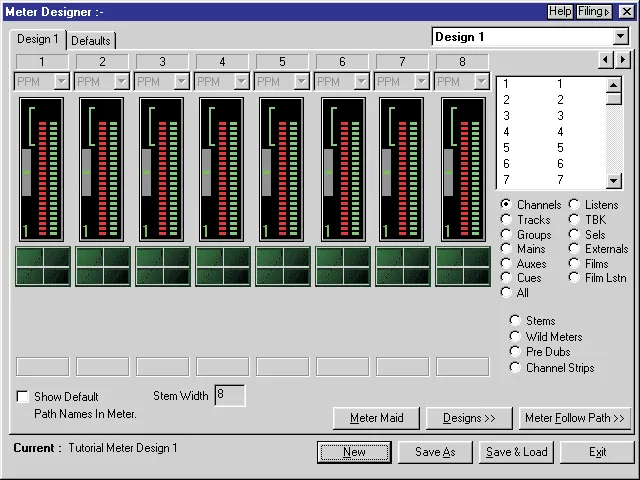
Task: Click the green quad panel below meter 6
Action: click(x=343, y=266)
